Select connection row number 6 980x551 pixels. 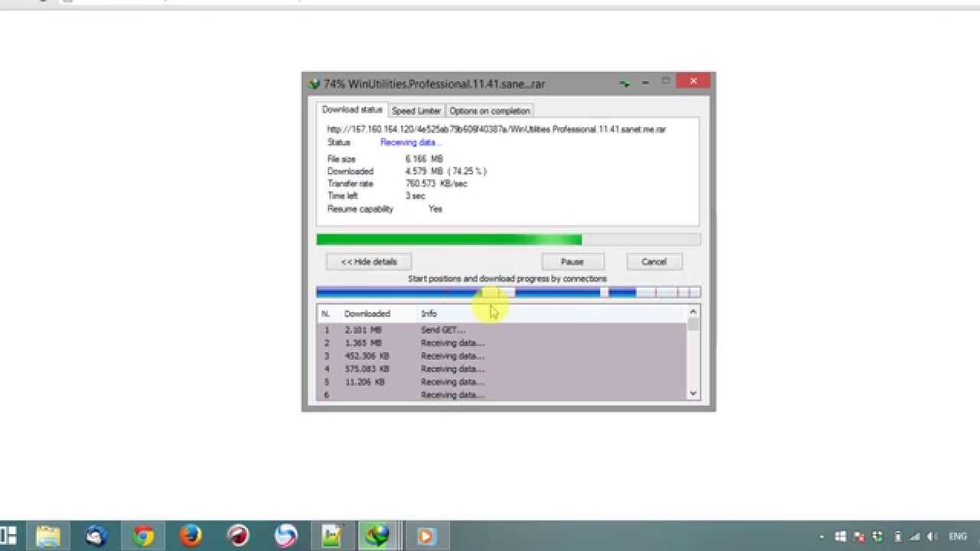[x=502, y=395]
